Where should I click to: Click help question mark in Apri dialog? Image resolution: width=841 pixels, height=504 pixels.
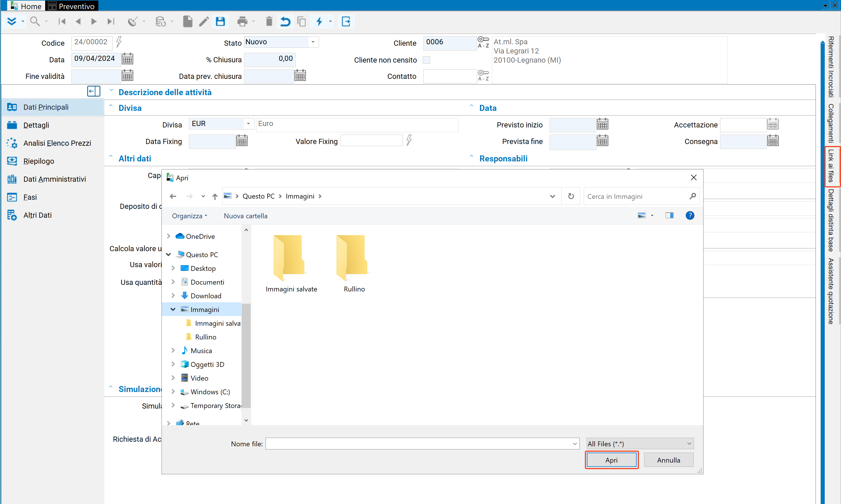point(690,216)
